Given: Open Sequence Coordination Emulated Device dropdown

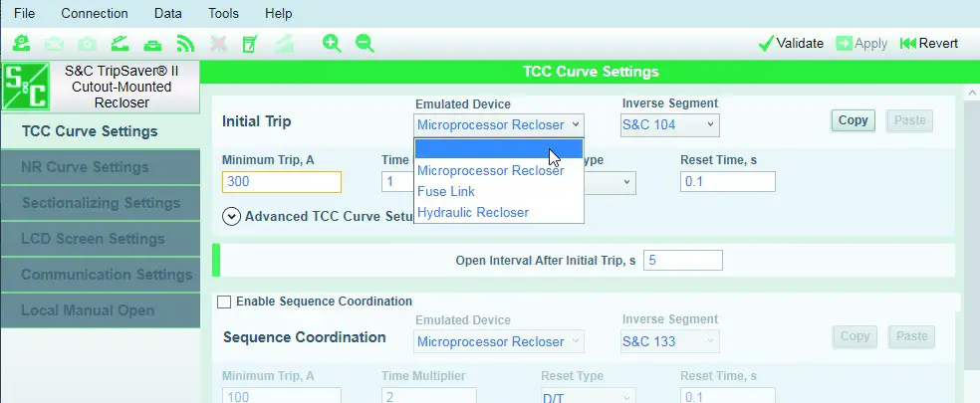Looking at the screenshot, I should 499,341.
